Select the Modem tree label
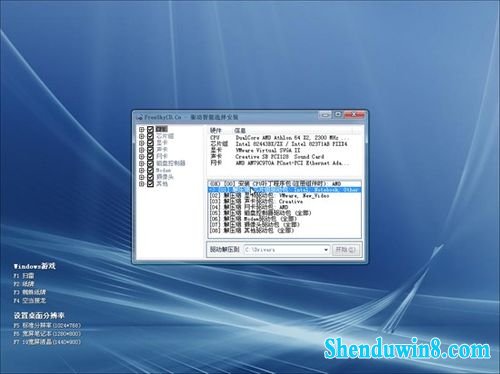500x374 pixels. pos(164,170)
